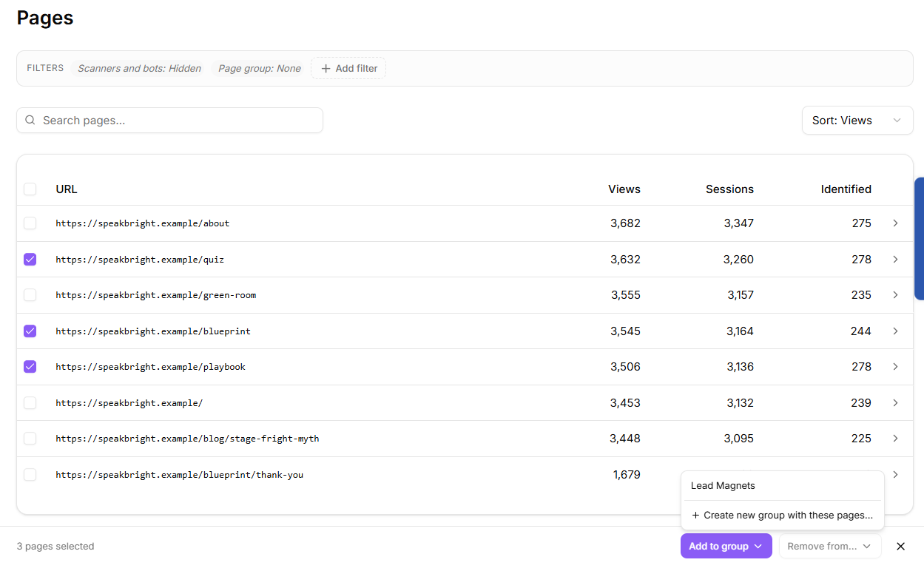Image resolution: width=924 pixels, height=571 pixels.
Task: Open details arrow for the /about row
Action: click(895, 223)
